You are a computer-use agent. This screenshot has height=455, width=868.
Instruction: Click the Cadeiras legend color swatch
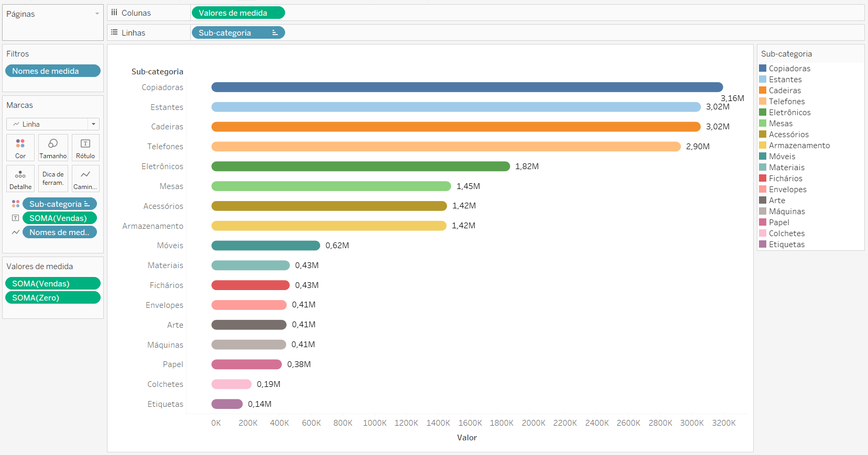coord(763,90)
